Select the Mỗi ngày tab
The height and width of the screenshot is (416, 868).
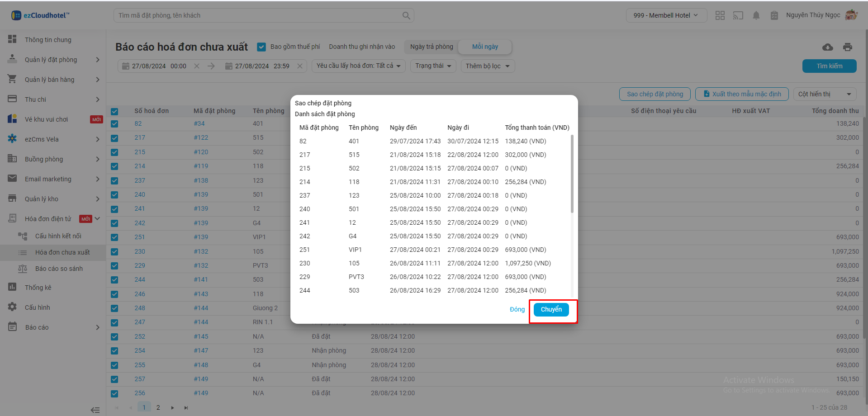pos(485,47)
